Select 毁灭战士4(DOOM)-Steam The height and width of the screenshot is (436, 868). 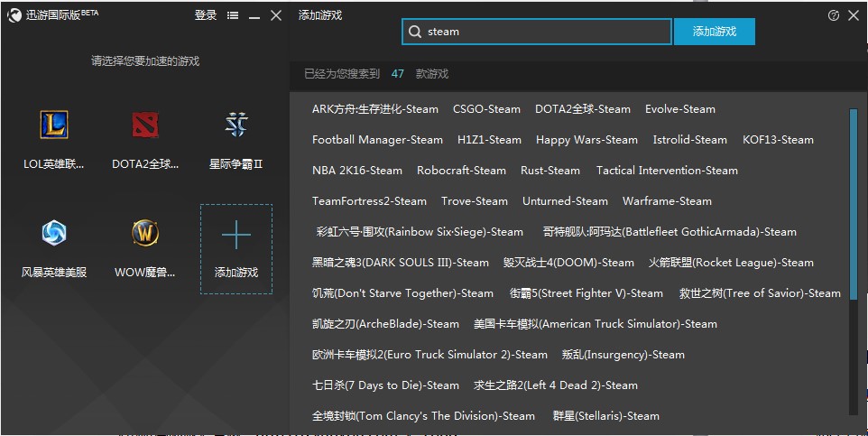568,263
